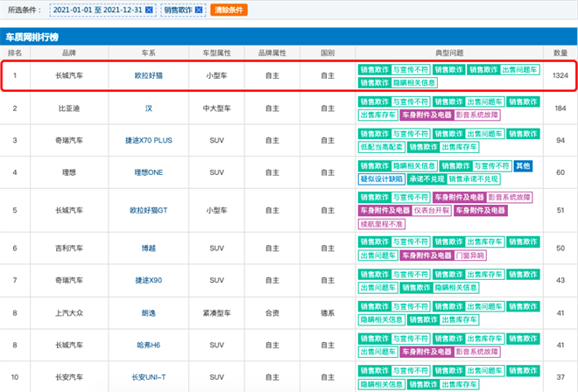Click the 典型问题 column header
This screenshot has height=392, width=578.
(449, 53)
